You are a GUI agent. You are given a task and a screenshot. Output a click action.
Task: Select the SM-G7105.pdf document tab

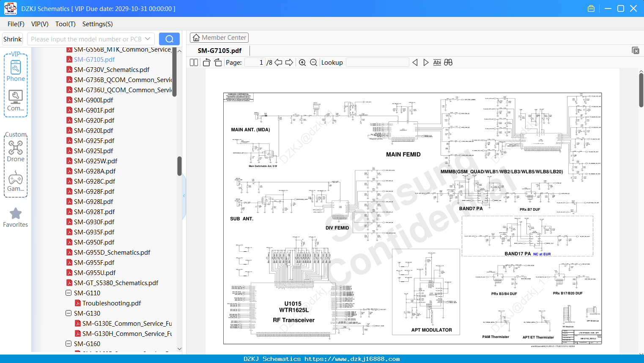click(219, 50)
